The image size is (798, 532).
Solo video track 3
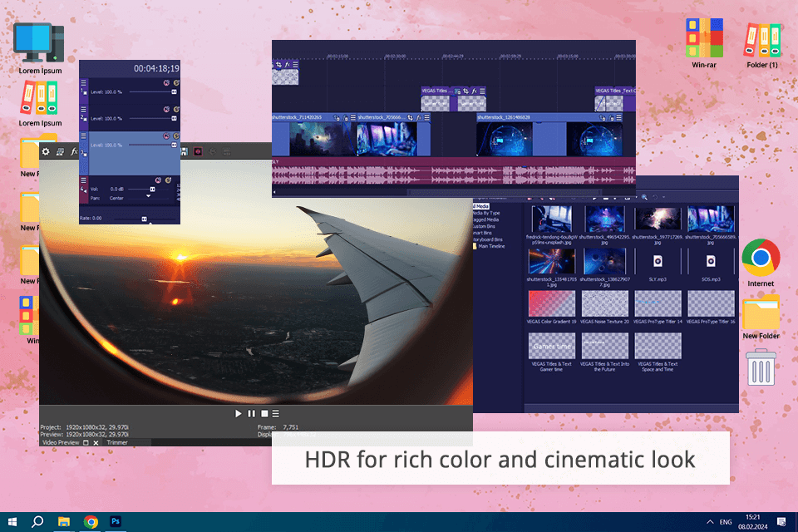(176, 136)
